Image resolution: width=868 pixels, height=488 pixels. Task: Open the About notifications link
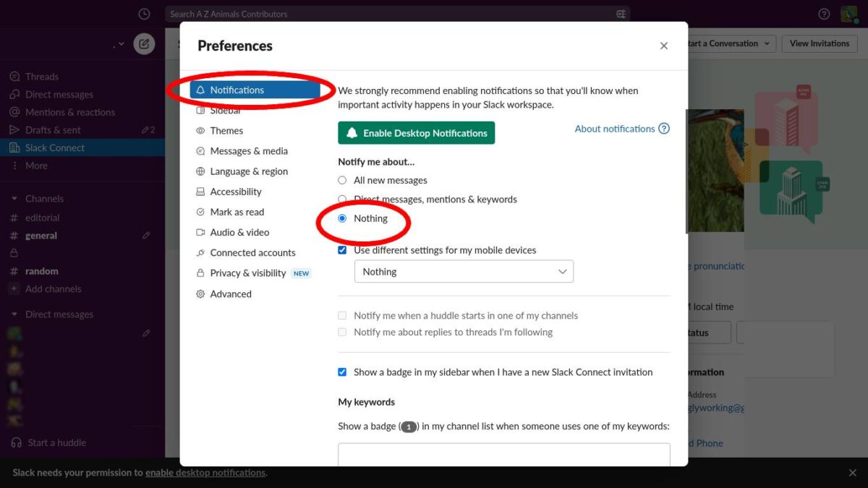pyautogui.click(x=622, y=129)
